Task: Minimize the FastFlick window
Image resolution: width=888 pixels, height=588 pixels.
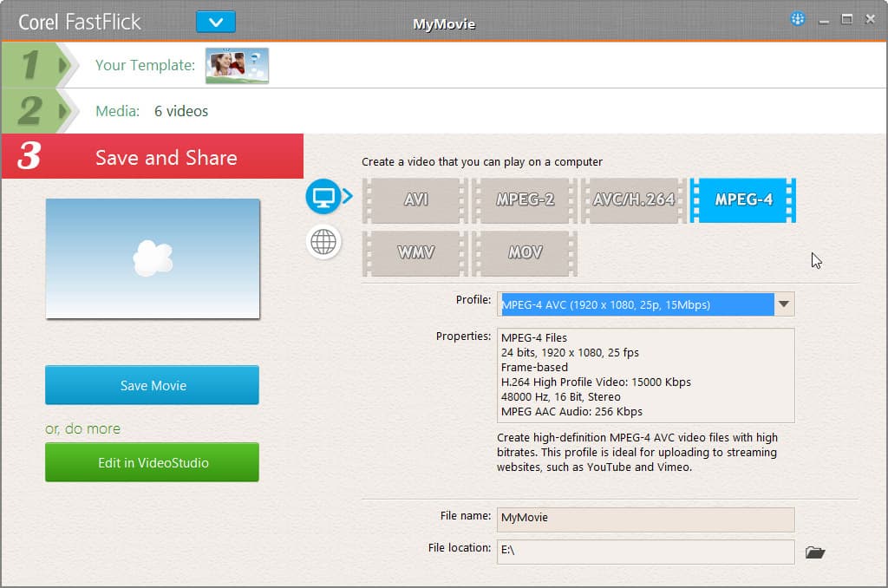Action: [824, 21]
